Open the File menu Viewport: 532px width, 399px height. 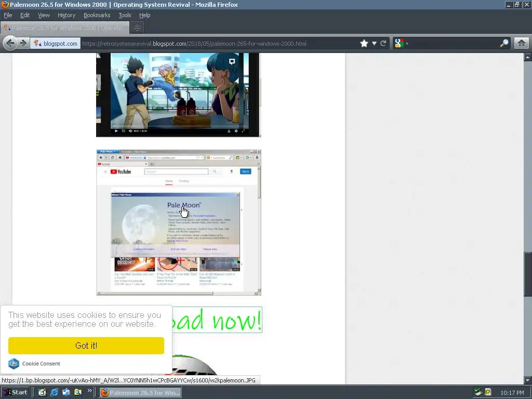tap(8, 15)
